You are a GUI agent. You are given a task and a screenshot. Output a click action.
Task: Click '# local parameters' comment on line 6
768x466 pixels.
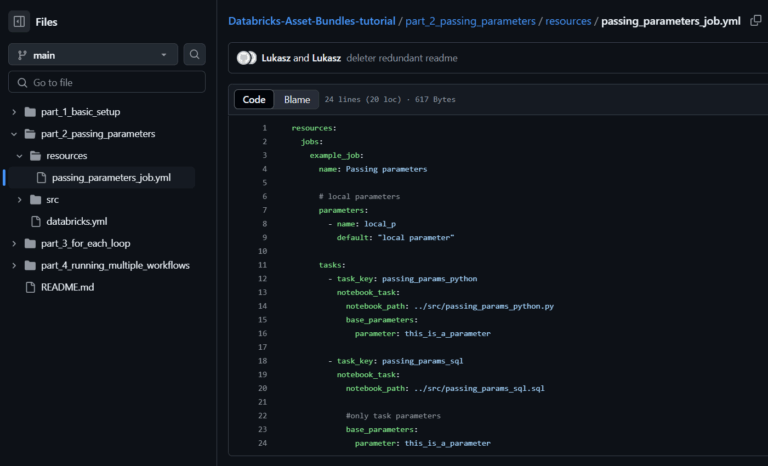[360, 196]
